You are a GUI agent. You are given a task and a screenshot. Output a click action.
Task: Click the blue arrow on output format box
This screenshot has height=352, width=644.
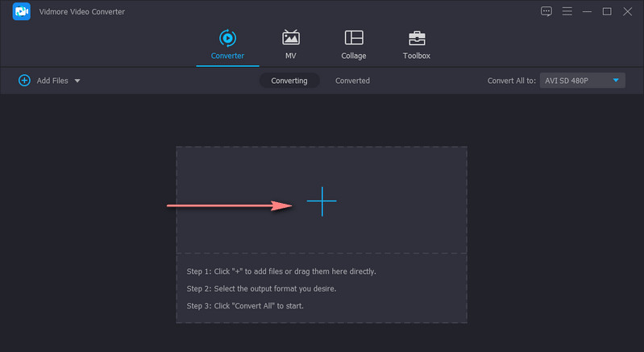click(x=616, y=81)
